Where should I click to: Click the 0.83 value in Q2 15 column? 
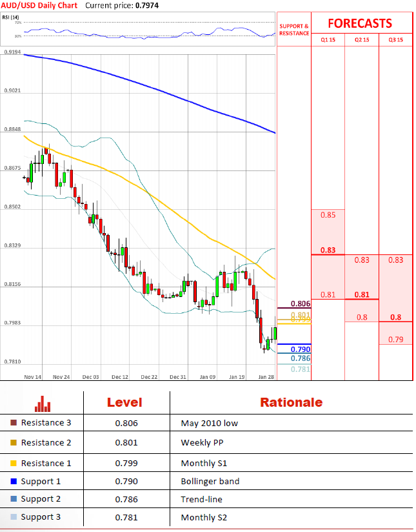(x=362, y=260)
